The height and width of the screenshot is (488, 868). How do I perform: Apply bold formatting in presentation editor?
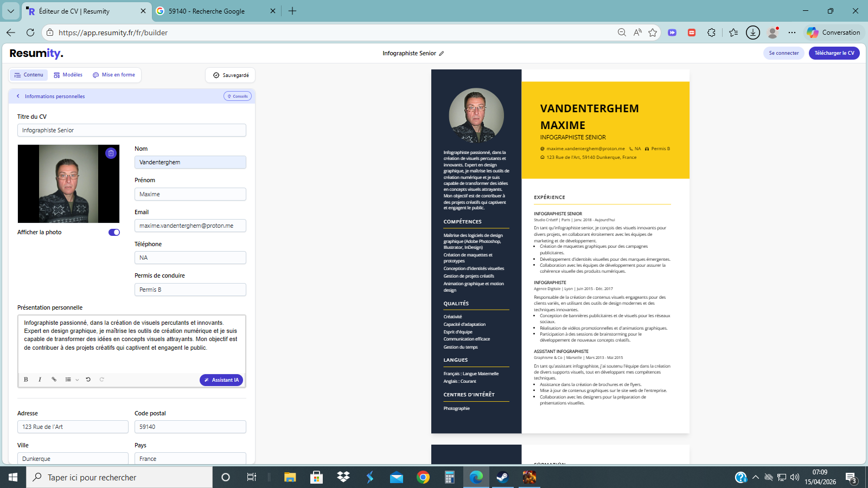click(25, 380)
